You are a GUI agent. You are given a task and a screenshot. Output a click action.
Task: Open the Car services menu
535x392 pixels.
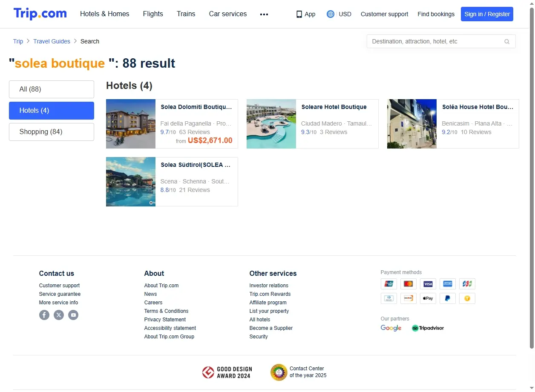[228, 14]
